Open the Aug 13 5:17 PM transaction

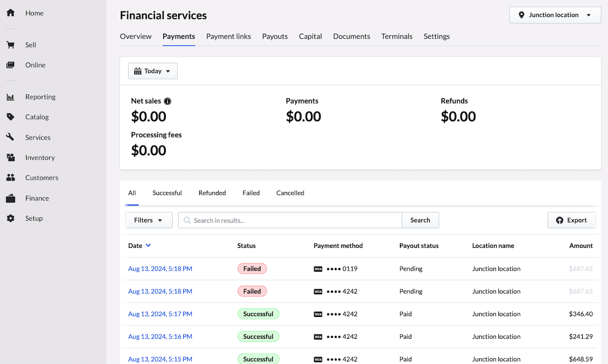[x=160, y=314]
